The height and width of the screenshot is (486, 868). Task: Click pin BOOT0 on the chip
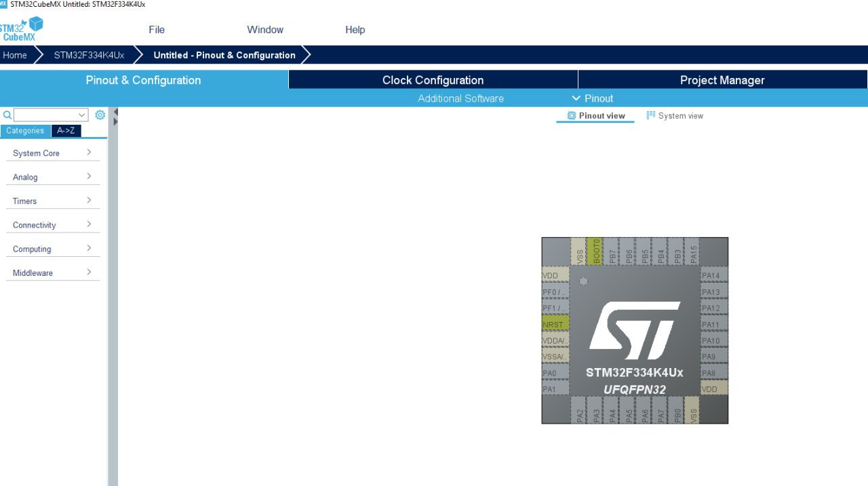pyautogui.click(x=595, y=251)
